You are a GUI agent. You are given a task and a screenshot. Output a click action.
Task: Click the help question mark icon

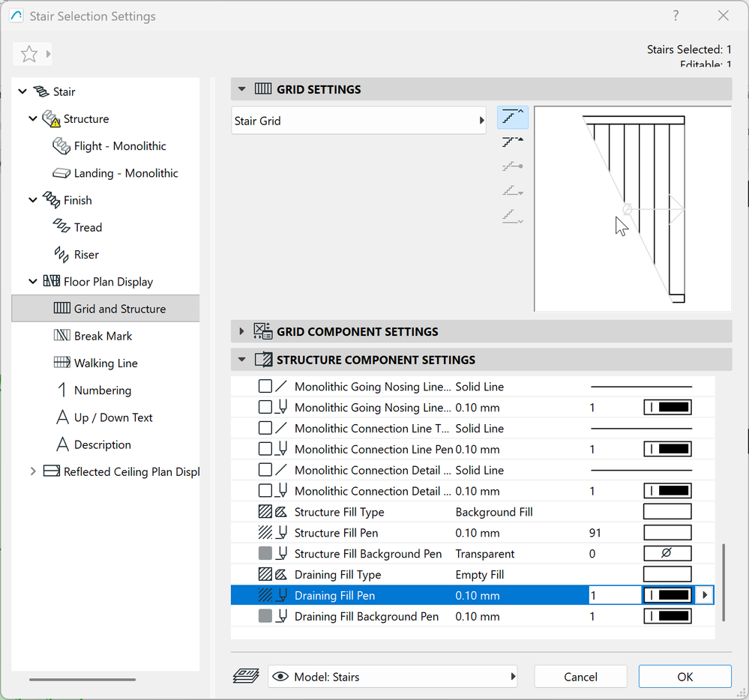[676, 16]
